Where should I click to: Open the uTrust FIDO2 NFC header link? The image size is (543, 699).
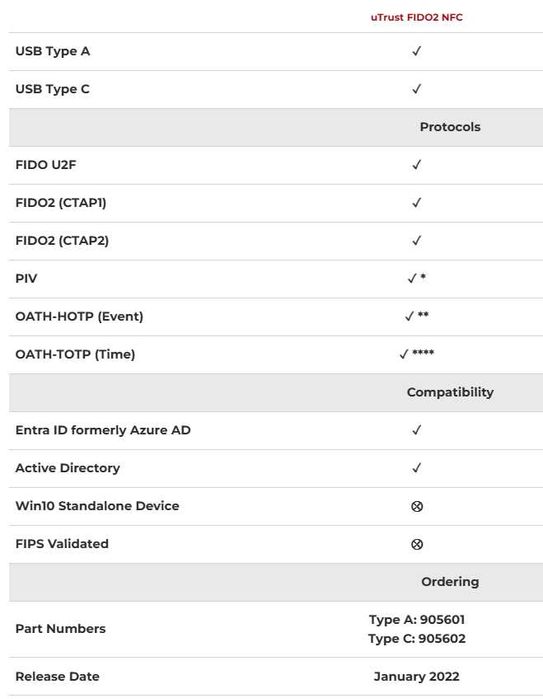(x=417, y=17)
